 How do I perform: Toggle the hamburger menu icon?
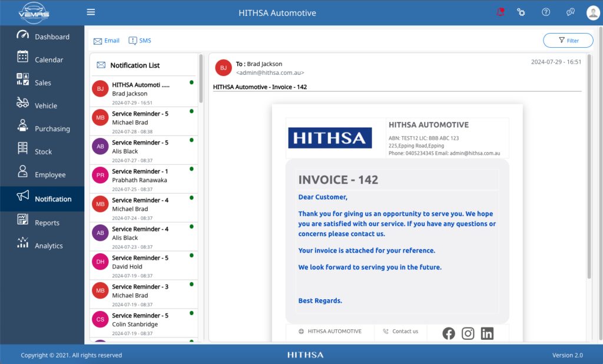coord(91,12)
